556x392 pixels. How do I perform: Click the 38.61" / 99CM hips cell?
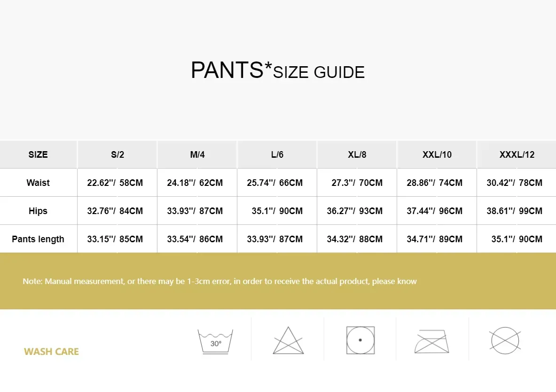tap(517, 211)
